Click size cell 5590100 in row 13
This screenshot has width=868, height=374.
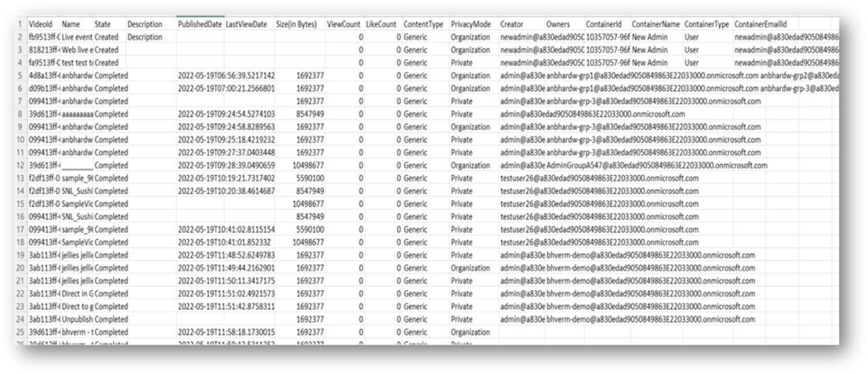300,178
